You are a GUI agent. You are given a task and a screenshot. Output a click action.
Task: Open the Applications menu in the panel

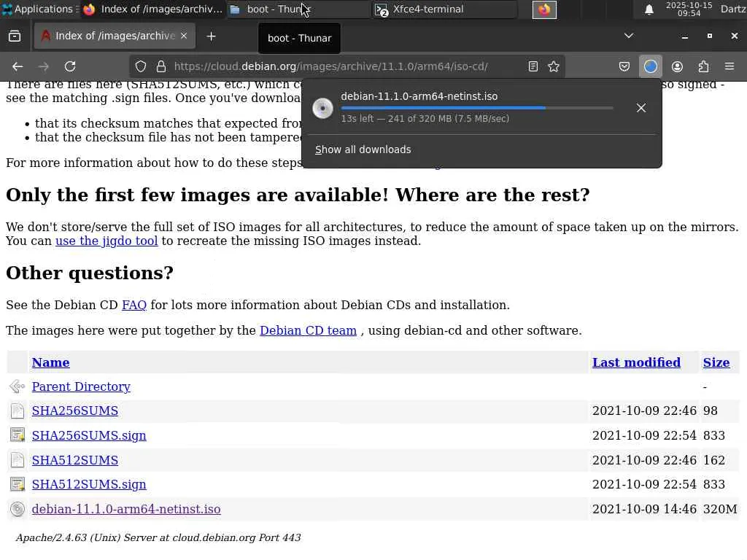tap(37, 9)
